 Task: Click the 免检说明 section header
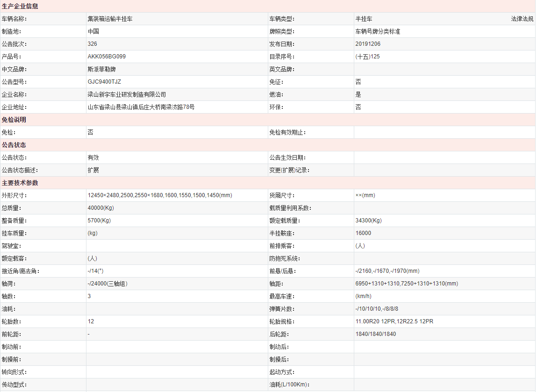coord(14,120)
